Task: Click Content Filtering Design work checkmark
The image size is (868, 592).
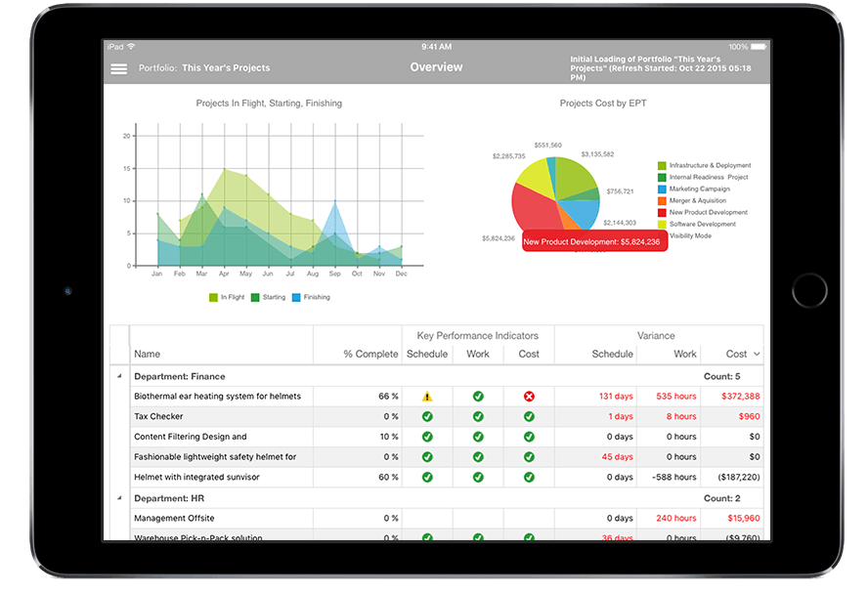Action: (x=478, y=437)
